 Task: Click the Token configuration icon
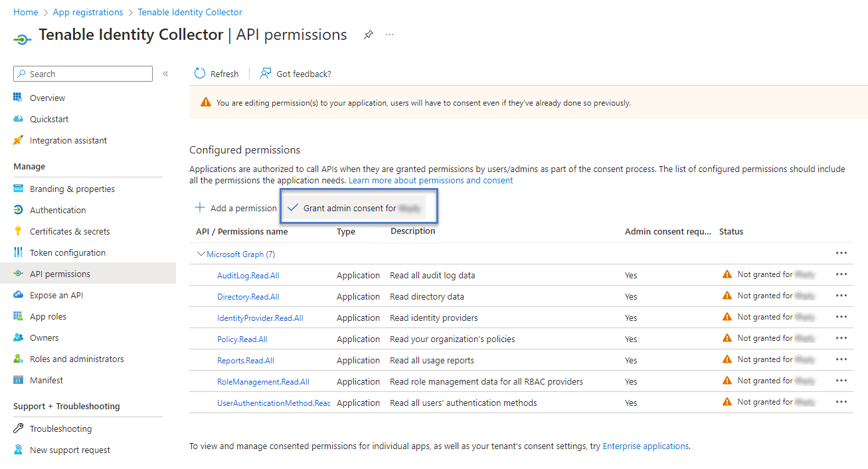click(x=18, y=252)
